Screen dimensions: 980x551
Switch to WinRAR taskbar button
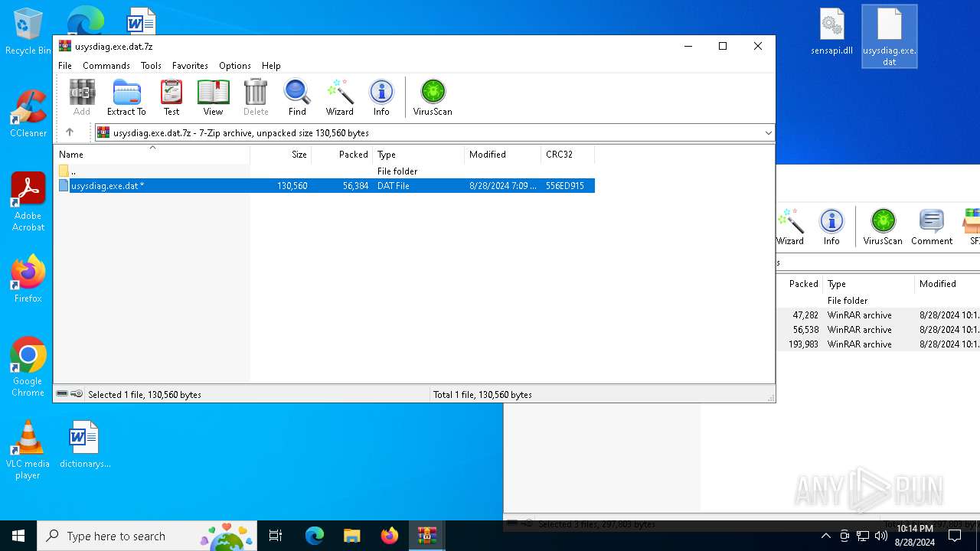coord(427,536)
